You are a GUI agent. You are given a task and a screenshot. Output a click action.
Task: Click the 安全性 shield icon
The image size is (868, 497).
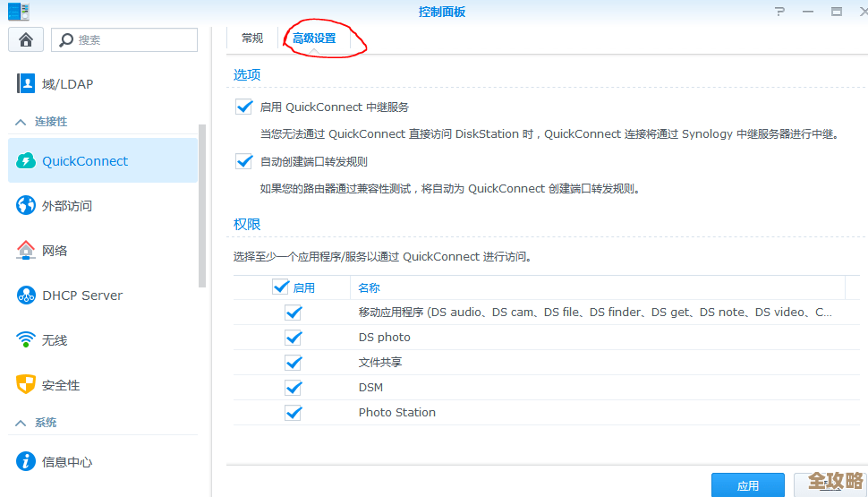point(25,384)
